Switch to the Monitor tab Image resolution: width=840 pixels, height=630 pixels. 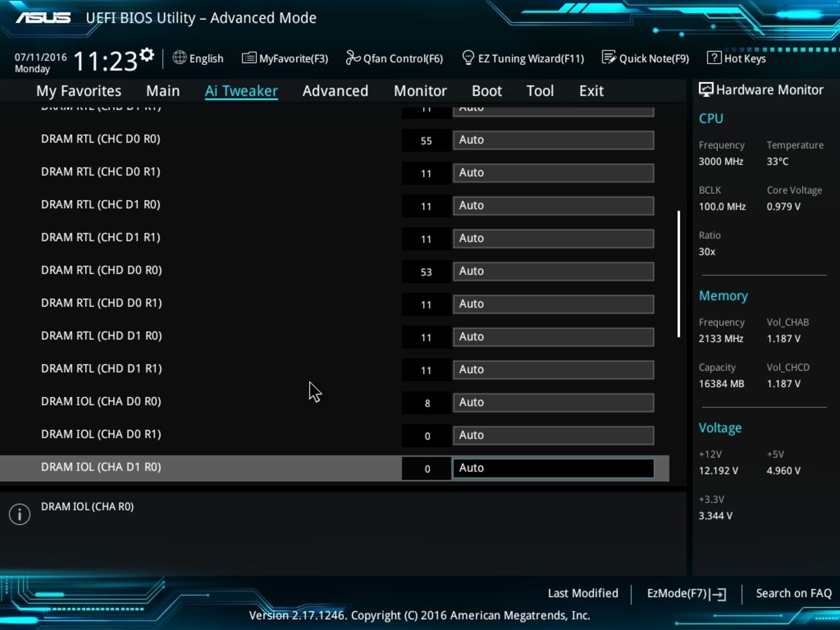420,91
